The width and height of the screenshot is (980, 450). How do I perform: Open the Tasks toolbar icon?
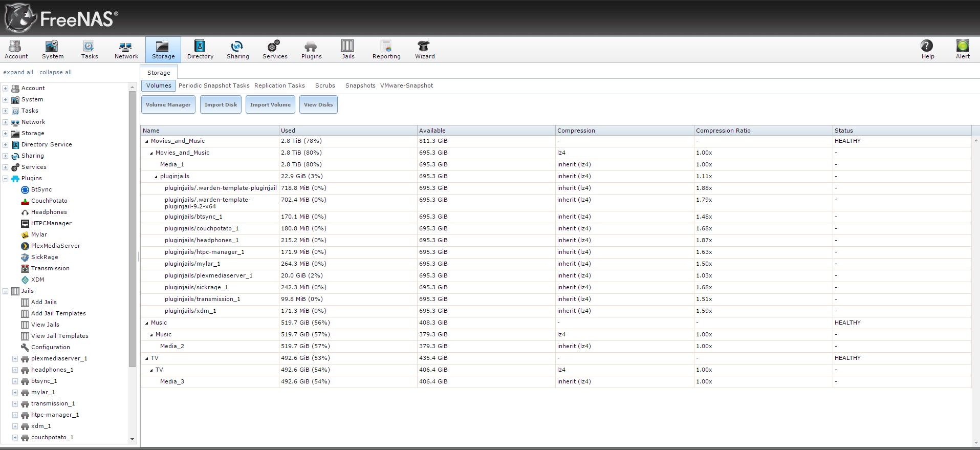coord(90,50)
